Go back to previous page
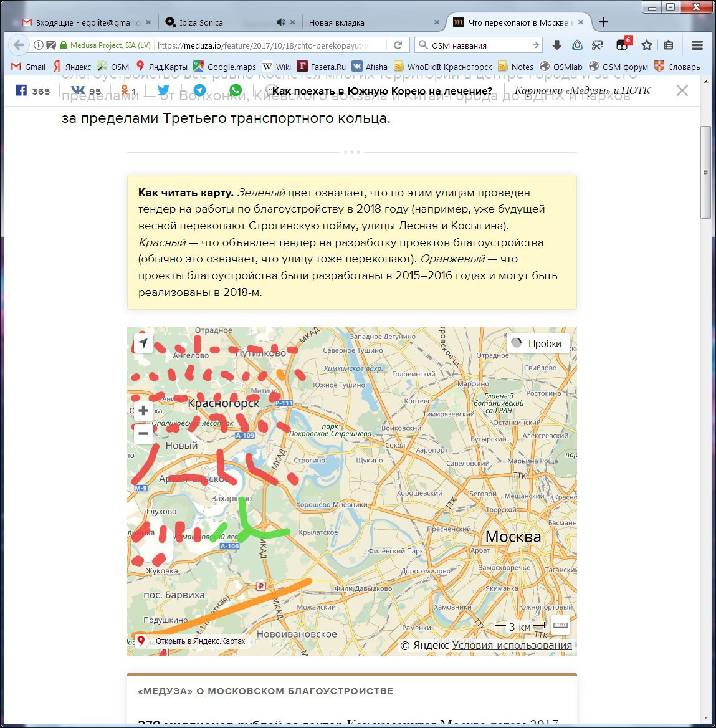 pos(19,45)
